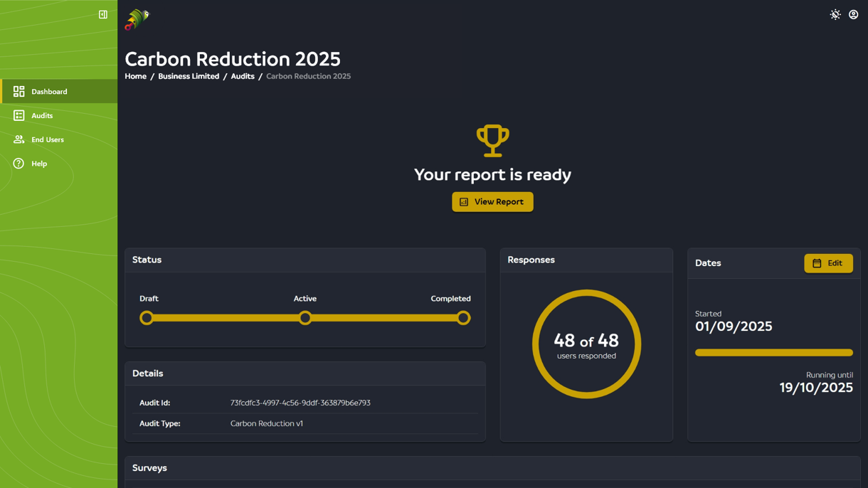Toggle the theme with the sun icon

(x=835, y=14)
